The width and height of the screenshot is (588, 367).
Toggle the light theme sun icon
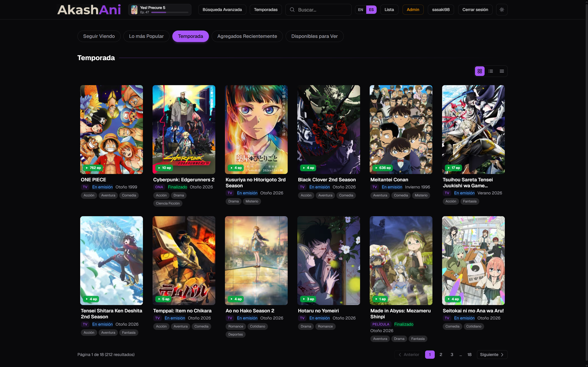click(502, 10)
